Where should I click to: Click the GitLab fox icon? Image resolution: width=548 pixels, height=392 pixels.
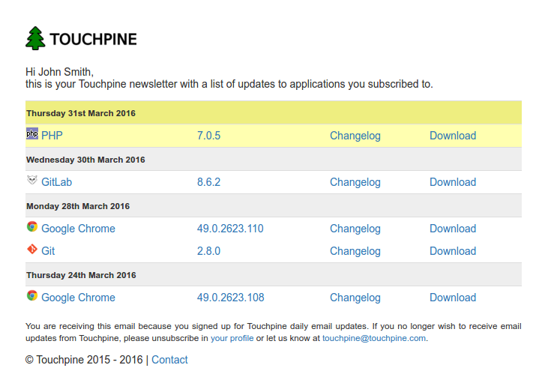coord(32,181)
